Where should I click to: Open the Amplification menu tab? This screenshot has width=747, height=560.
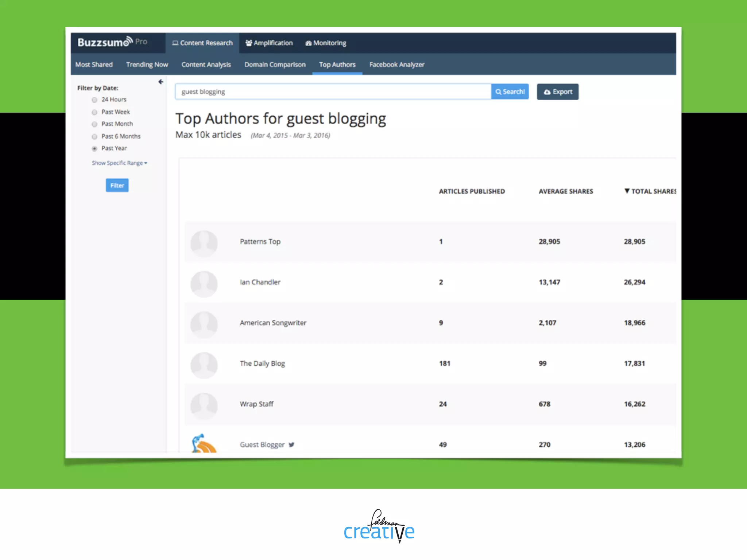269,43
